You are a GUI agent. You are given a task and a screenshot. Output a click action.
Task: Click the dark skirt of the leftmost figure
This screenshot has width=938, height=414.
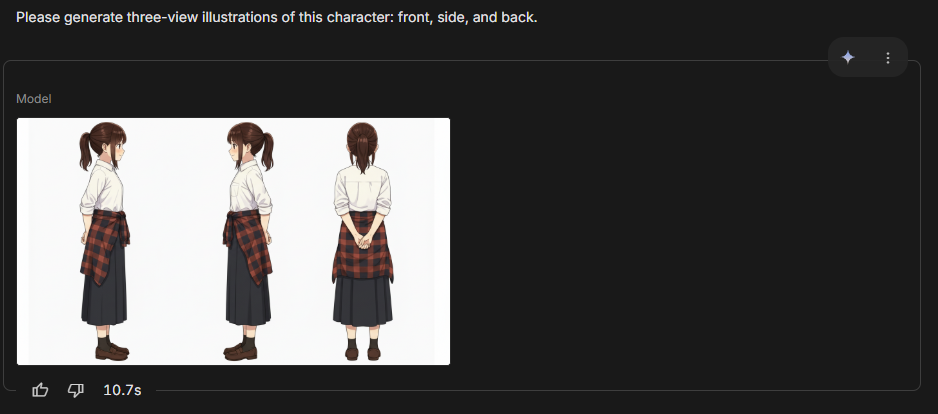point(105,293)
